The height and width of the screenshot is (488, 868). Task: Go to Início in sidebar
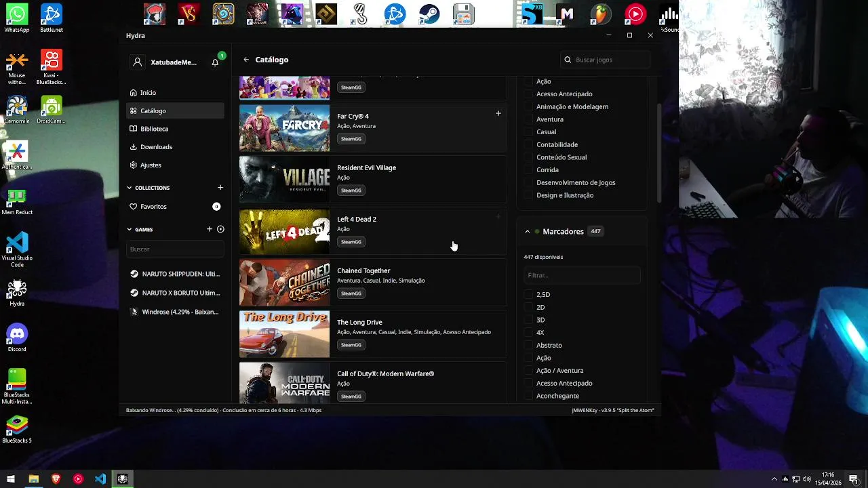pos(175,93)
